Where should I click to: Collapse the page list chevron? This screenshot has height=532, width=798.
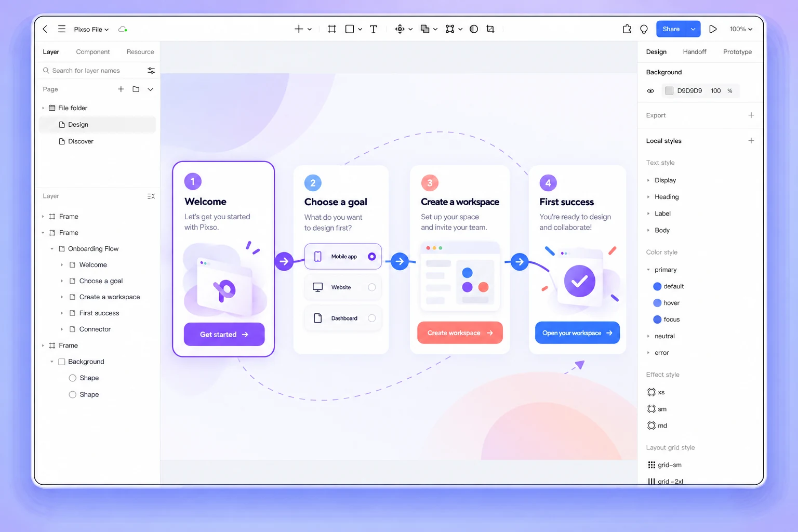(x=151, y=89)
